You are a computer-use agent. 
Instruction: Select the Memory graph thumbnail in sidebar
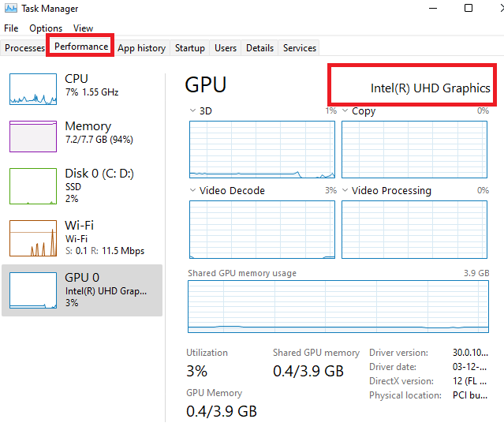pyautogui.click(x=33, y=136)
